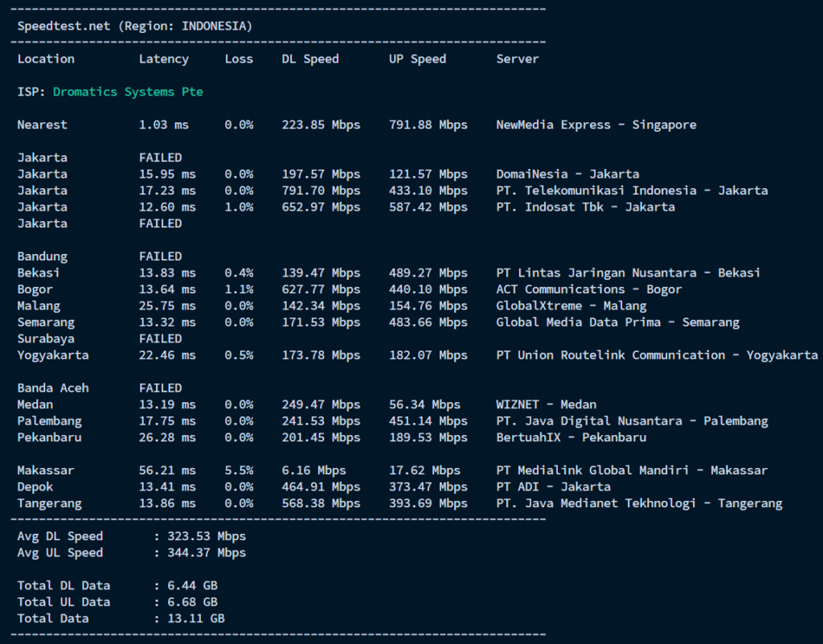Click the 'Bekasi' location label
The width and height of the screenshot is (823, 644).
point(39,273)
